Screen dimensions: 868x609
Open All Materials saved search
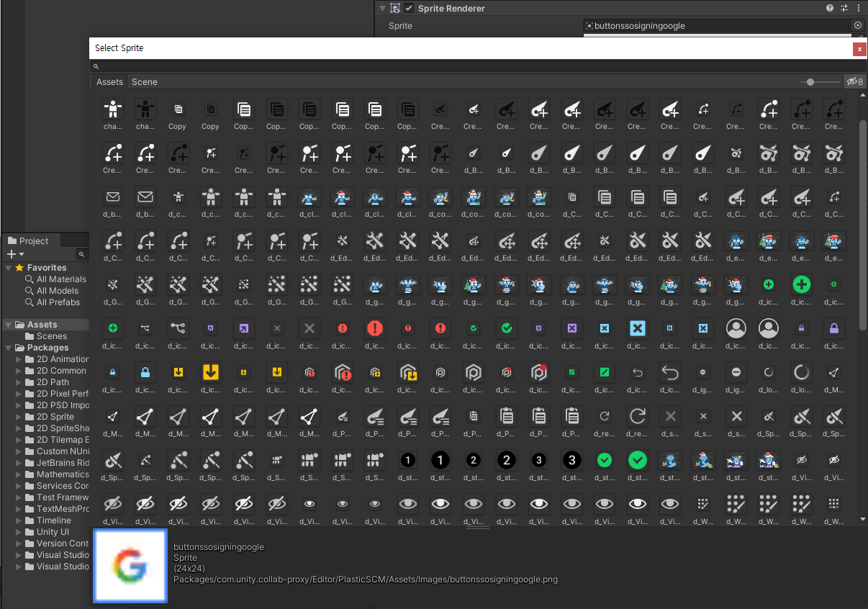click(61, 279)
